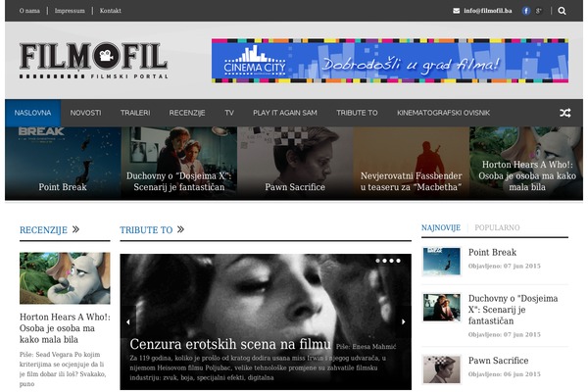Hit the shuffle random article icon
Image resolution: width=588 pixels, height=392 pixels.
565,113
